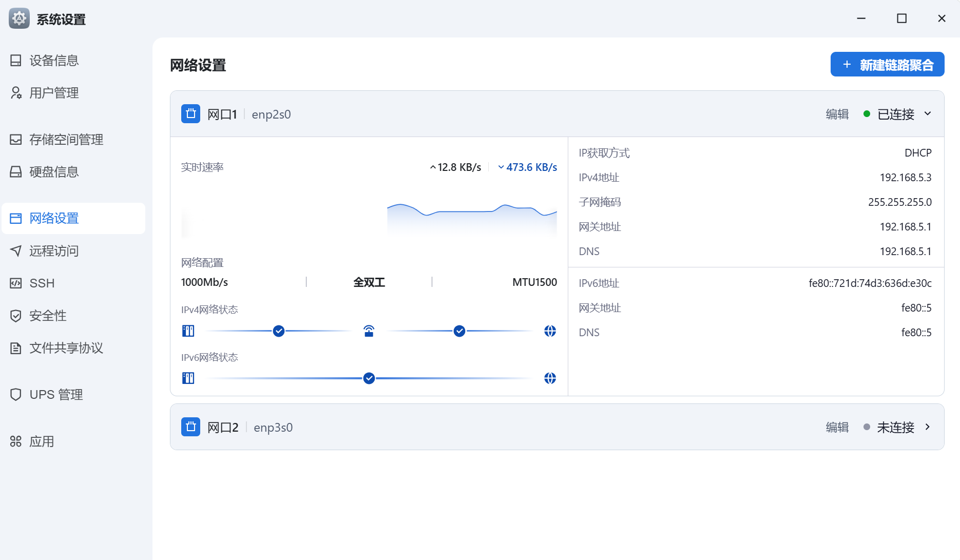Click the IPv4 status NAS device icon
The height and width of the screenshot is (560, 960).
[188, 331]
